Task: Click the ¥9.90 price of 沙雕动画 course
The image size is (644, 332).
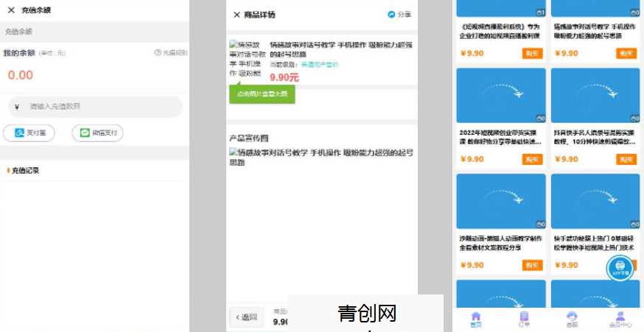Action: pos(472,265)
